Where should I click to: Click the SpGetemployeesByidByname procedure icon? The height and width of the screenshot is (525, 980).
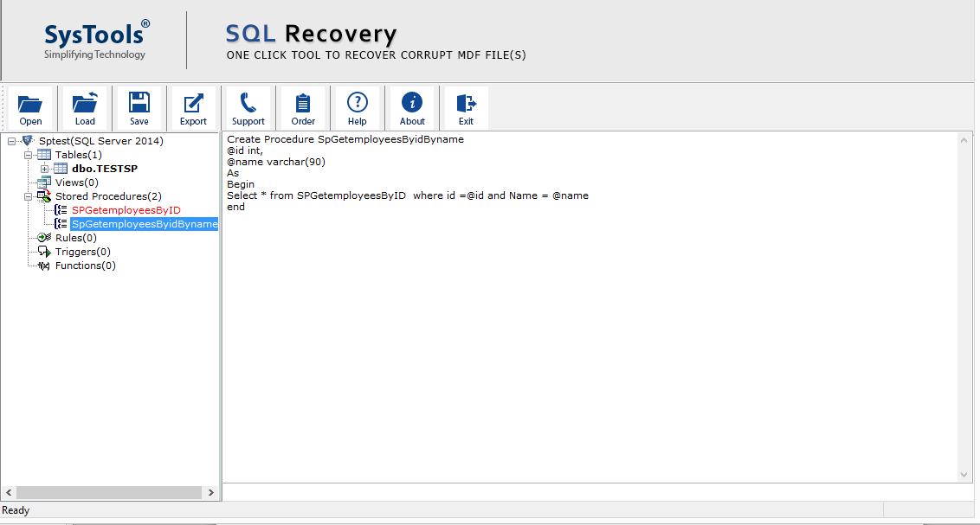pos(61,223)
